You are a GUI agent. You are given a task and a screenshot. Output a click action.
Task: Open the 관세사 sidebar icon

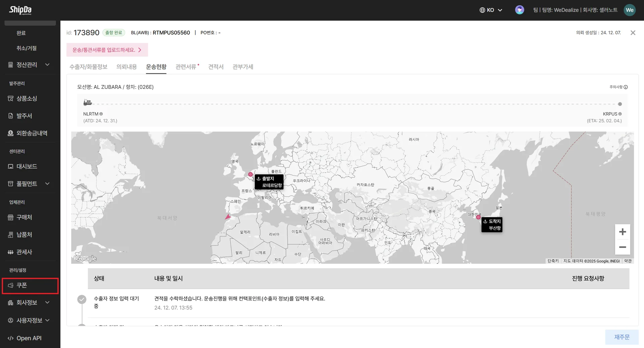coord(10,252)
